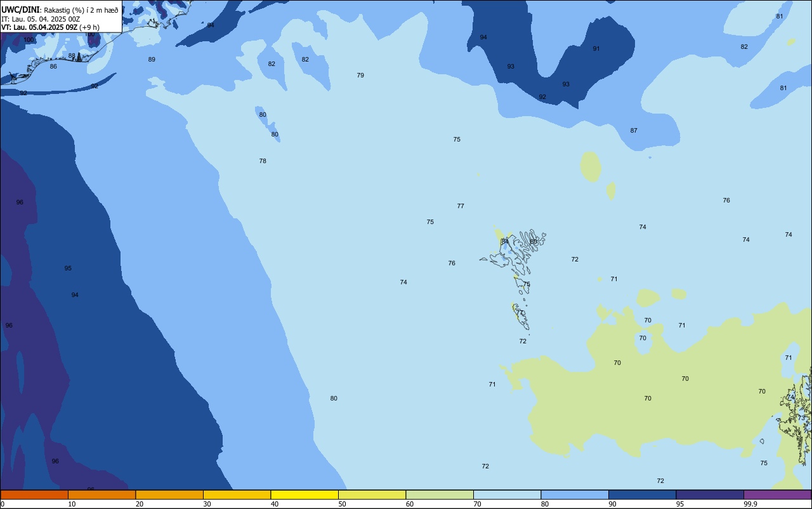Screen dimensions: 812x509
Task: Choose the light green 60–70 legend swatch
Action: [x=440, y=494]
